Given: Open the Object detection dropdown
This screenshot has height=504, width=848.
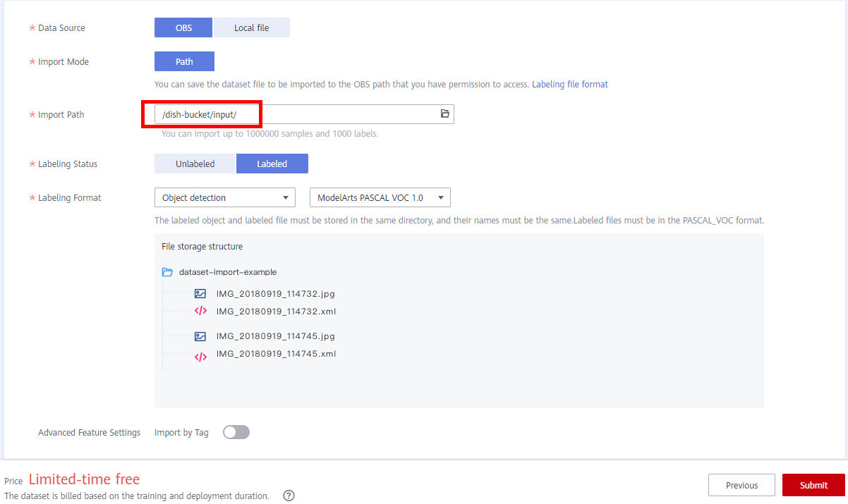Looking at the screenshot, I should 224,198.
